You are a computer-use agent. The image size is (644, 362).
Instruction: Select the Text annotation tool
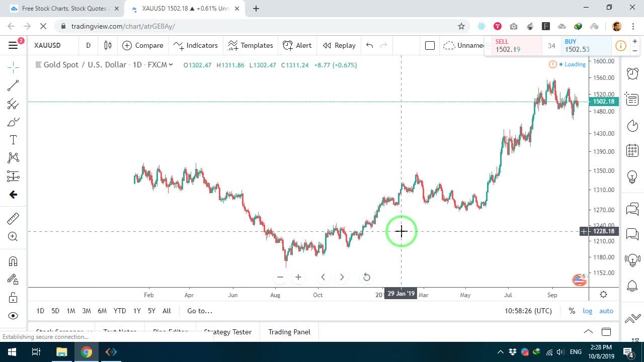tap(13, 140)
